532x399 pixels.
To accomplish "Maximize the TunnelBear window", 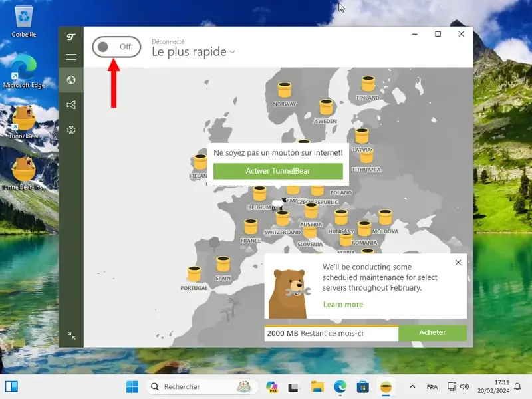I will [x=438, y=34].
